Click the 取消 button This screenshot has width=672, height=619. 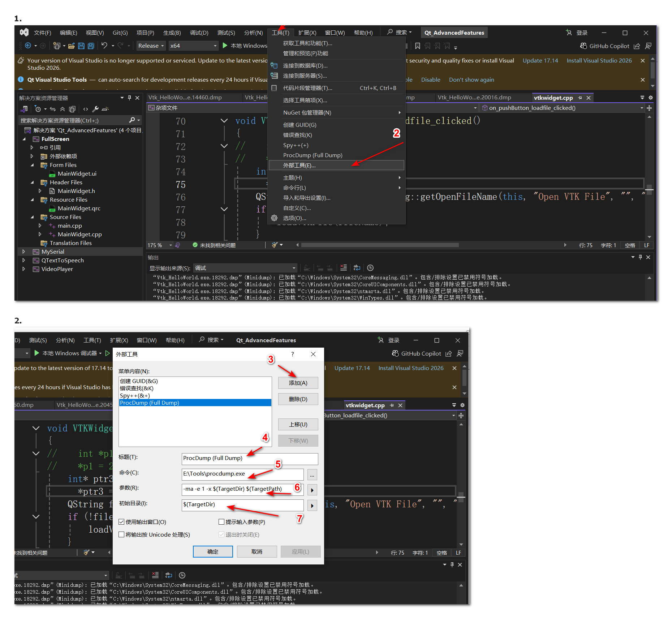[x=257, y=551]
